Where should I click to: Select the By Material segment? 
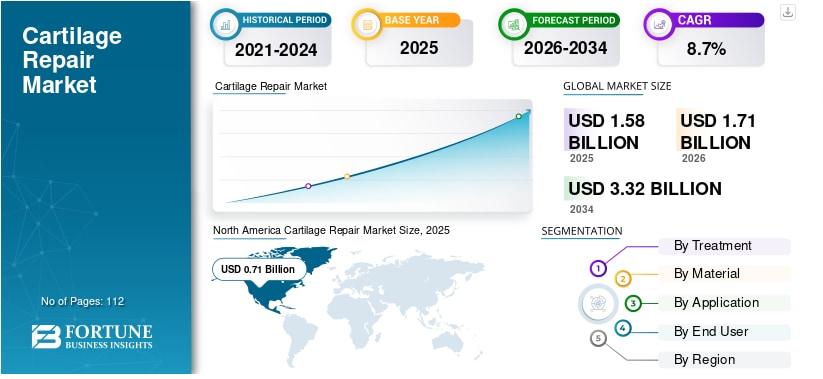pyautogui.click(x=724, y=274)
